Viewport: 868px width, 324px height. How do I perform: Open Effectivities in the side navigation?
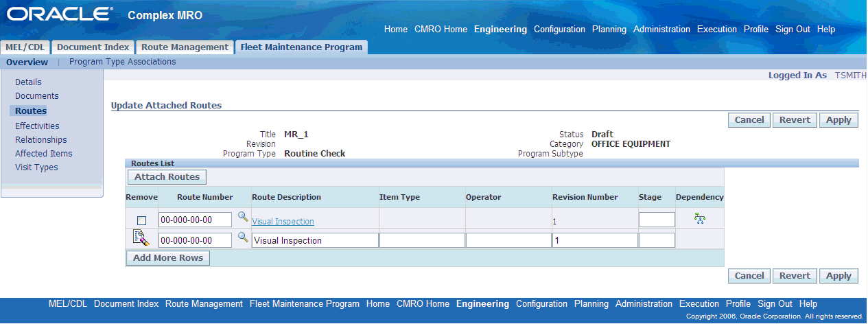click(37, 126)
